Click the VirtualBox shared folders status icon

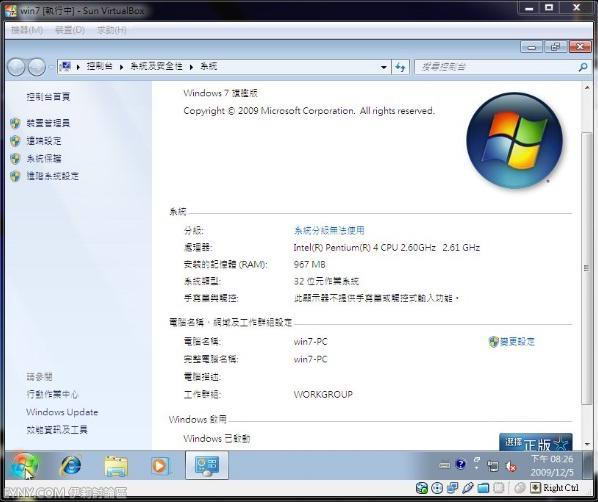point(483,488)
